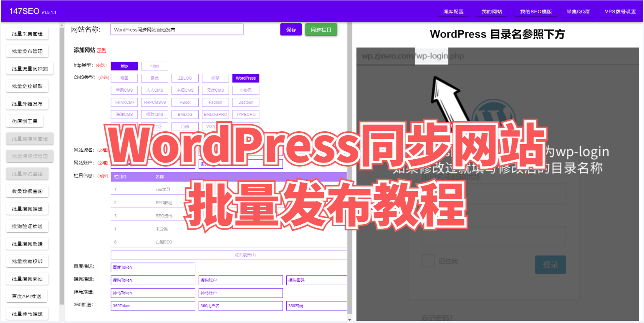This screenshot has width=644, height=323.
Task: Choose 人人CMS as the CMS type
Action: point(154,90)
